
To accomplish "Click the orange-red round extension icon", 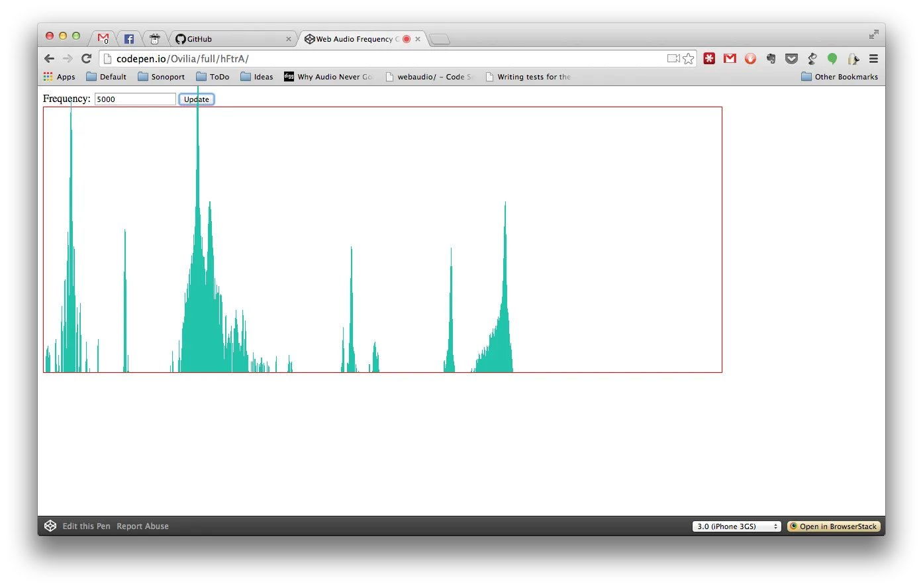I will click(750, 58).
